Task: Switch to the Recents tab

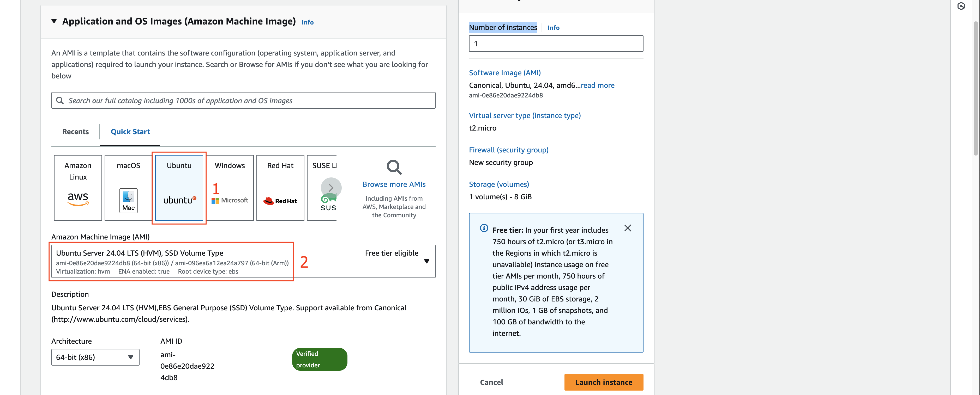Action: pyautogui.click(x=75, y=132)
